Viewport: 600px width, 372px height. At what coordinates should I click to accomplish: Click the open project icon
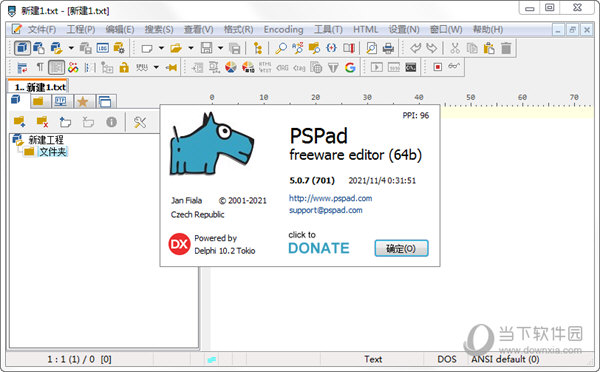pos(57,48)
